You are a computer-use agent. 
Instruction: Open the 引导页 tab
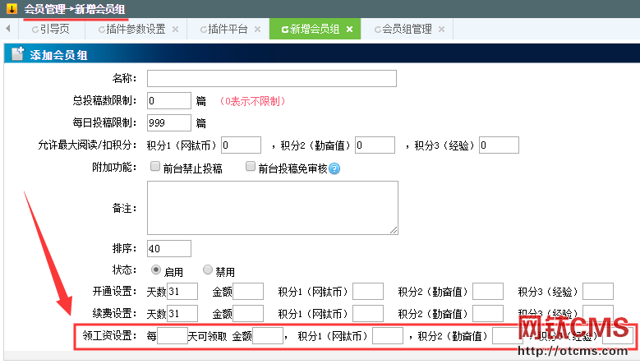click(55, 29)
